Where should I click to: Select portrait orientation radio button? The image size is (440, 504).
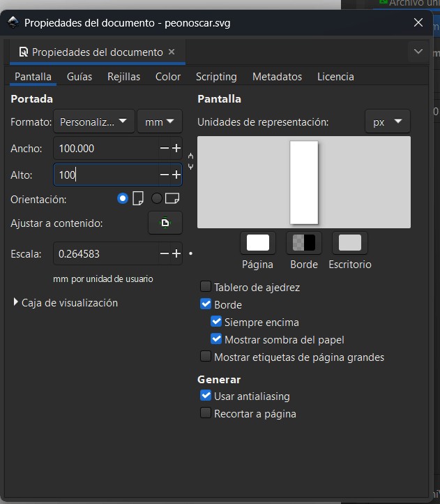[123, 199]
